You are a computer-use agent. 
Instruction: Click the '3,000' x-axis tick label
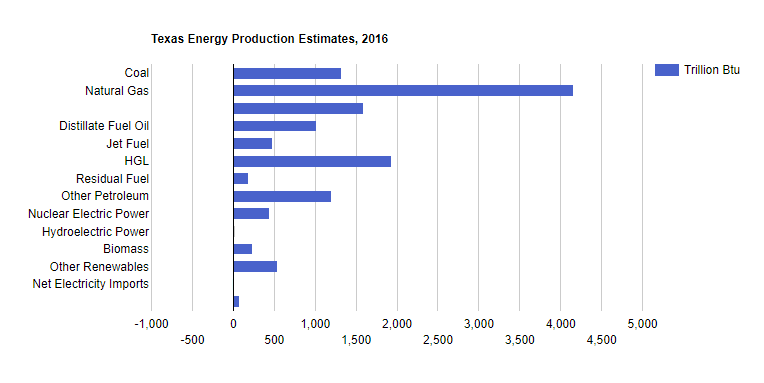[478, 324]
